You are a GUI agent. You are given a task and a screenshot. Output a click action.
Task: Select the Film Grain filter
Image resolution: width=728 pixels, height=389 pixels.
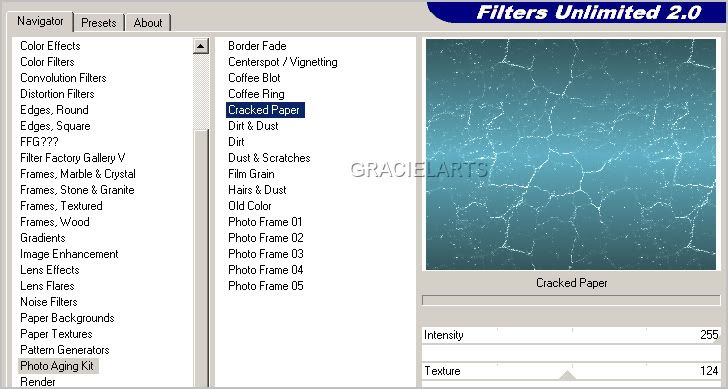tap(251, 174)
